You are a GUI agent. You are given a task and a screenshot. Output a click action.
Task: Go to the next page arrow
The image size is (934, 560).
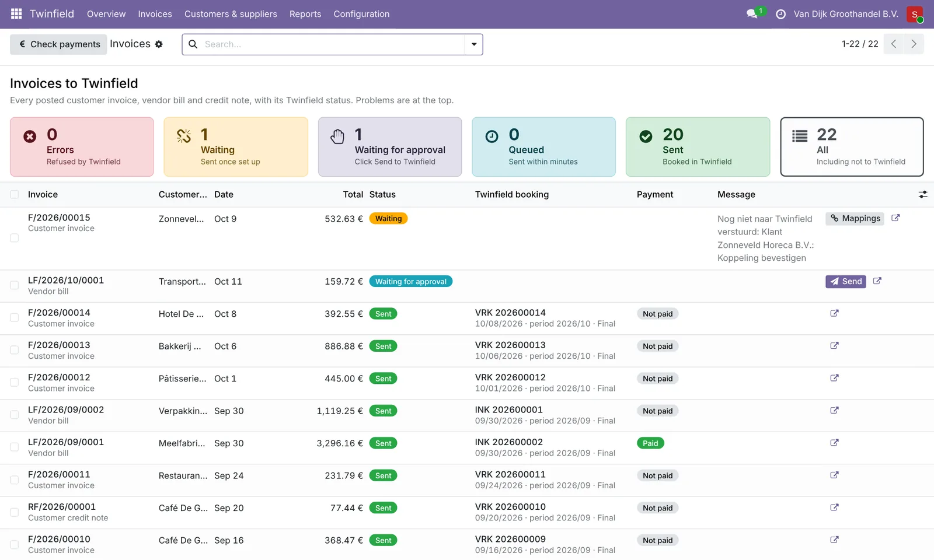pos(914,44)
